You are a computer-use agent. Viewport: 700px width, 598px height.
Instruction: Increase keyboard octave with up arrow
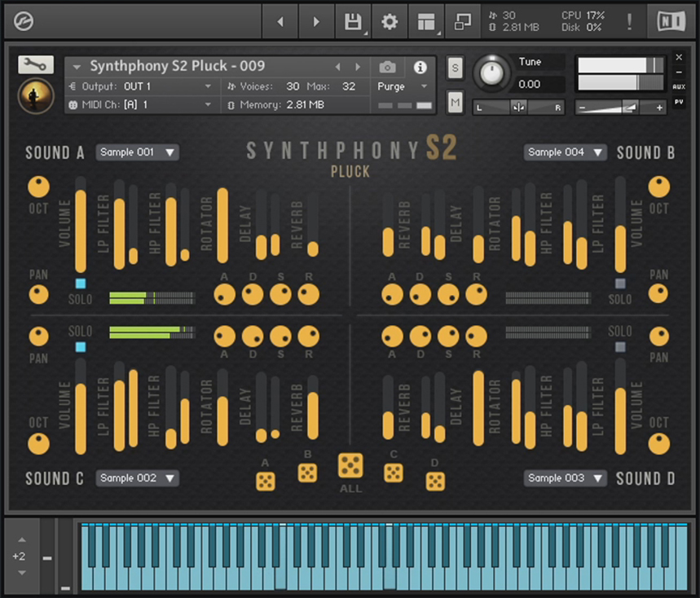coord(22,540)
